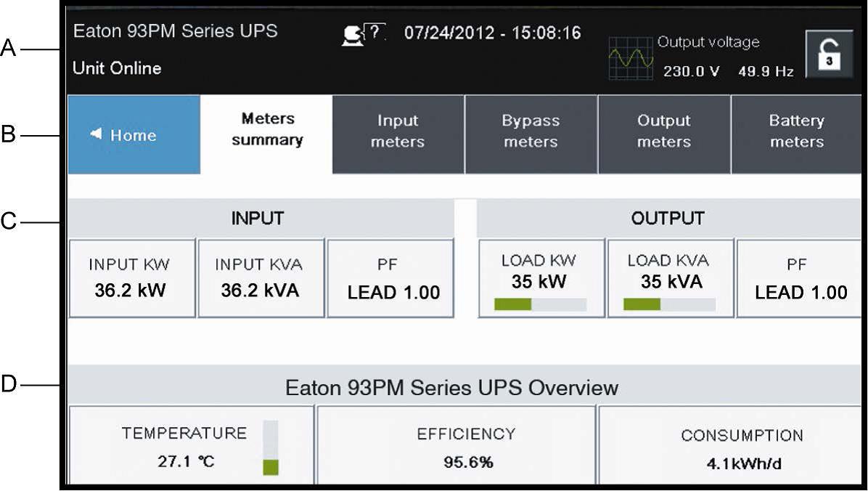
Task: Click the LOAD KVA progress bar
Action: pyautogui.click(x=669, y=304)
